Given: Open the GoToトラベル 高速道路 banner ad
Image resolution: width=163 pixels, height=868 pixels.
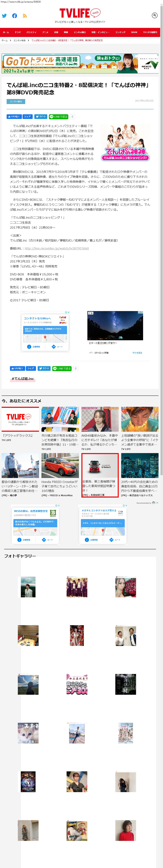Looking at the screenshot, I should tap(80, 64).
